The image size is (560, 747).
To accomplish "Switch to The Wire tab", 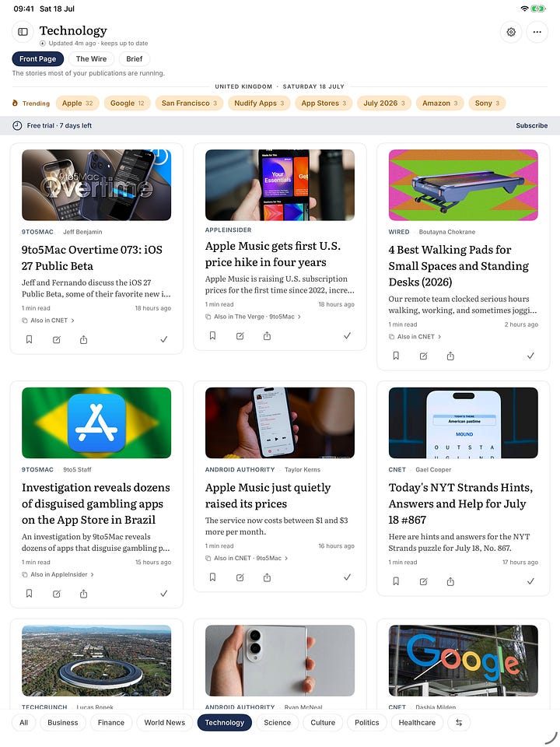I will tap(91, 58).
